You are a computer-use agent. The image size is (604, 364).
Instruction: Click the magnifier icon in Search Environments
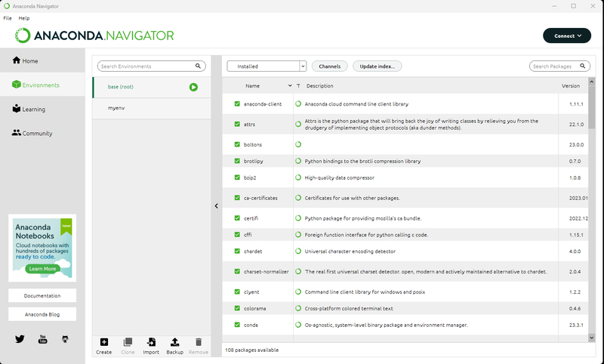pyautogui.click(x=198, y=66)
